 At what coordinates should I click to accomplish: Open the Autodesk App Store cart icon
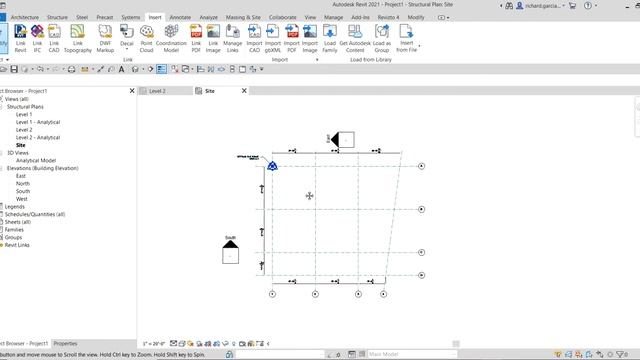point(572,6)
